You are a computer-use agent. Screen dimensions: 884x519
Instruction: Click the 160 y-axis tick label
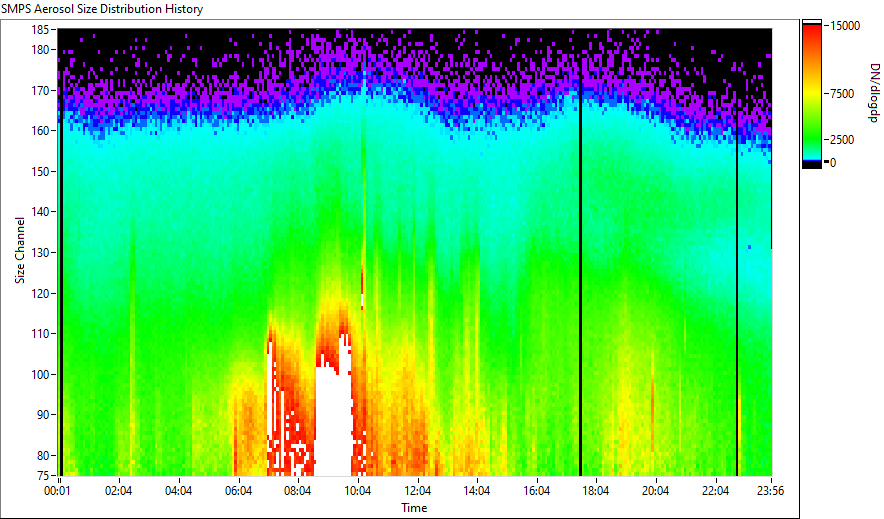coord(41,131)
